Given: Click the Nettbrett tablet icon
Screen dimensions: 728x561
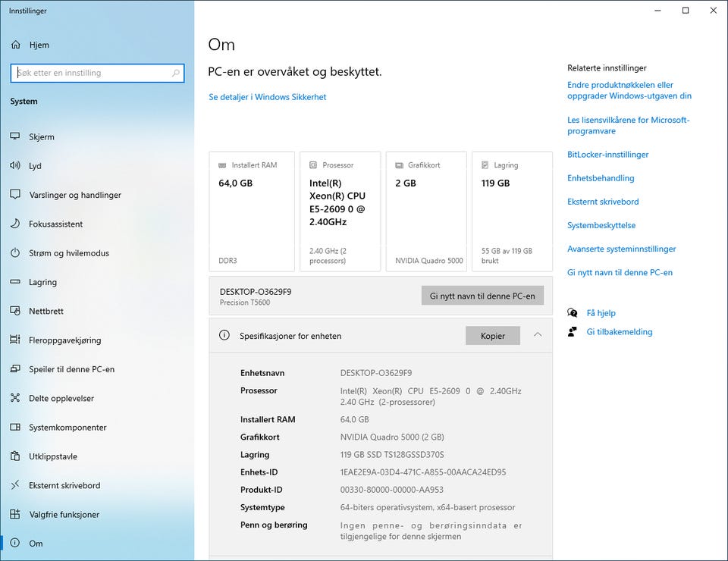Looking at the screenshot, I should (x=15, y=311).
